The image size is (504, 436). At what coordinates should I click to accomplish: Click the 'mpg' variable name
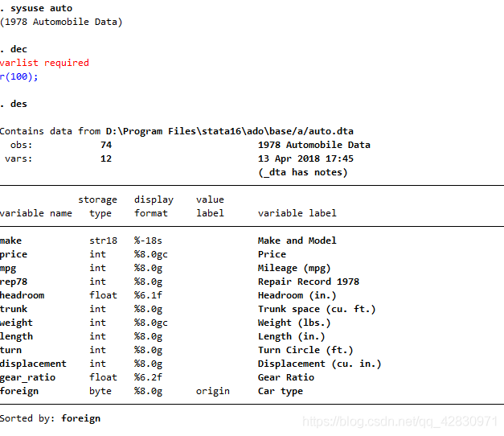coord(8,268)
